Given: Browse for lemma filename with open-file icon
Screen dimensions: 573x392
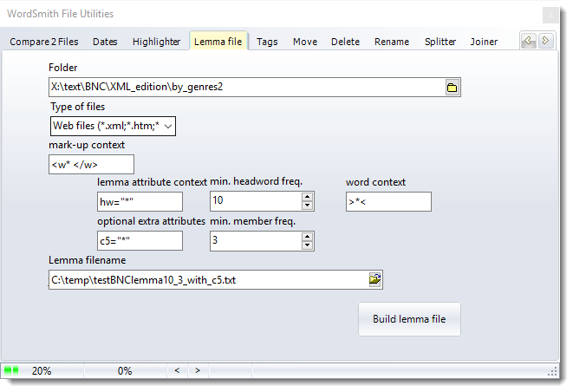Looking at the screenshot, I should 374,280.
